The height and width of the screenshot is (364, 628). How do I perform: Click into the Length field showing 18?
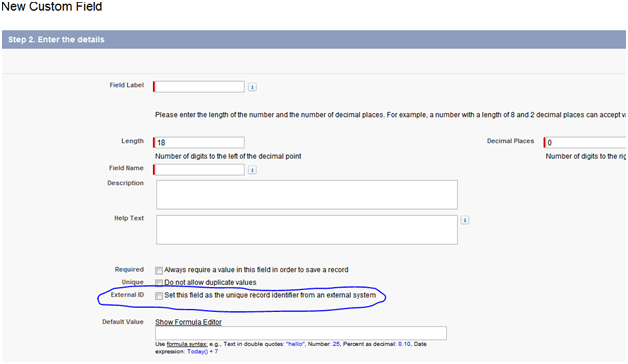point(199,143)
